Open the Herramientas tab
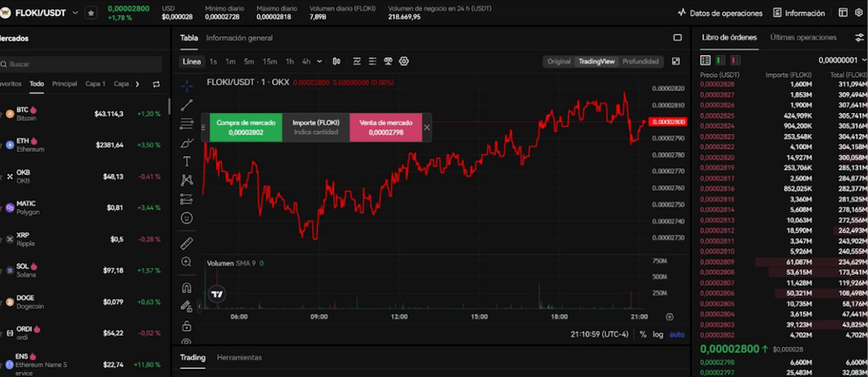Viewport: 868px width, 377px height. [x=239, y=357]
